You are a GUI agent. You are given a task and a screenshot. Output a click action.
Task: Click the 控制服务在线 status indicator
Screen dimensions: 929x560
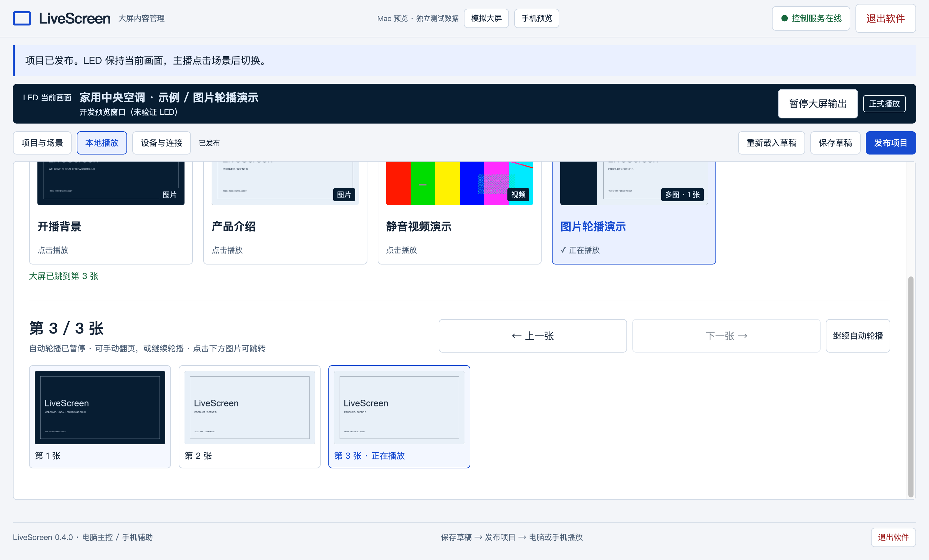point(811,18)
